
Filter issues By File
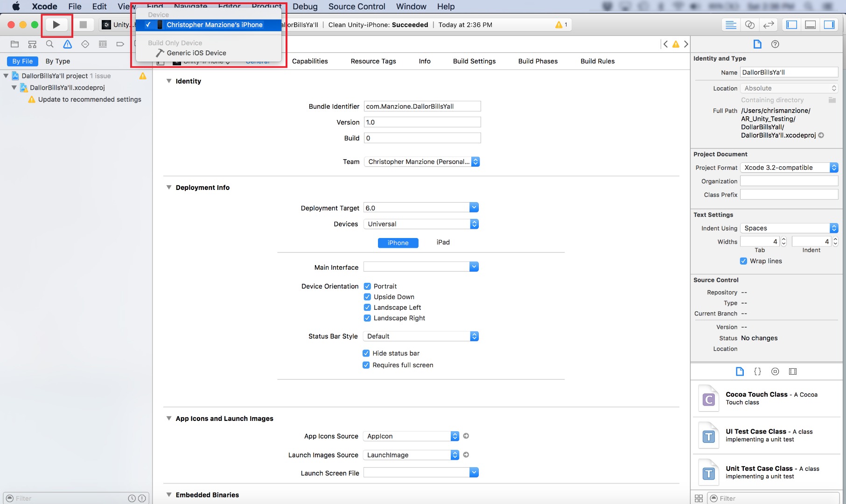click(22, 61)
